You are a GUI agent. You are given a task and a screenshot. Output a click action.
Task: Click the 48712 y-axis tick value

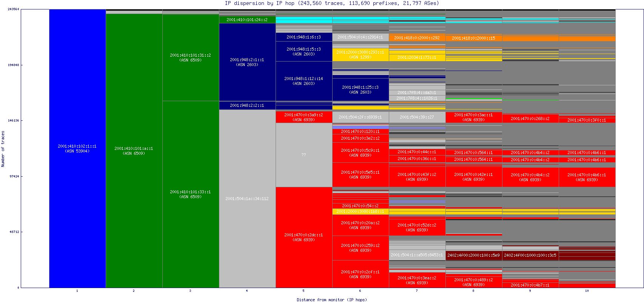click(14, 232)
